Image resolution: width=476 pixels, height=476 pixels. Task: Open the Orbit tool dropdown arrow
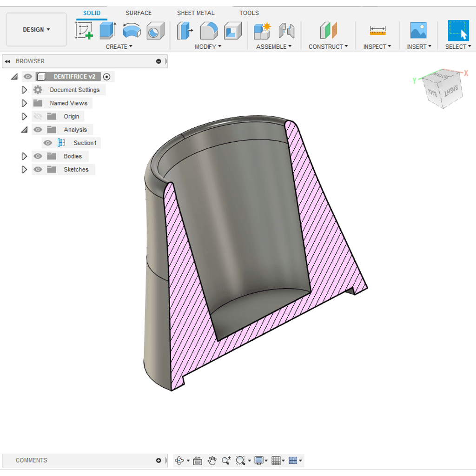188,461
